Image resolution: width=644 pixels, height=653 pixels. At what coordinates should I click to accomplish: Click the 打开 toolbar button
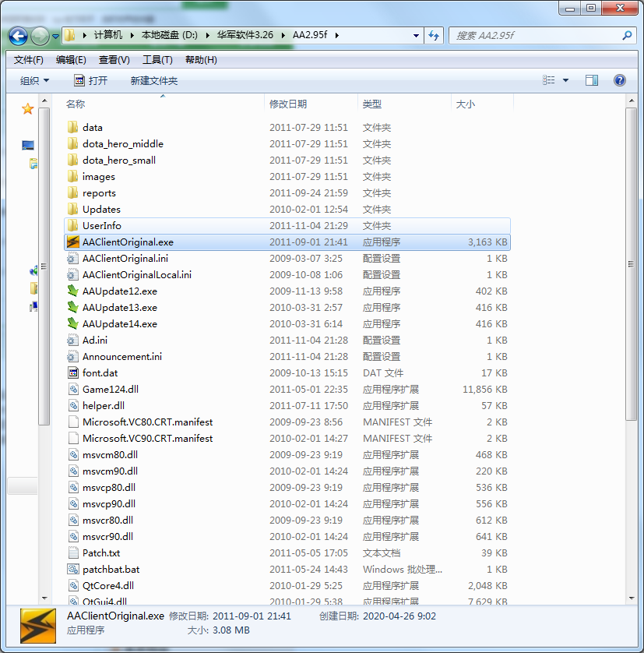[x=90, y=81]
